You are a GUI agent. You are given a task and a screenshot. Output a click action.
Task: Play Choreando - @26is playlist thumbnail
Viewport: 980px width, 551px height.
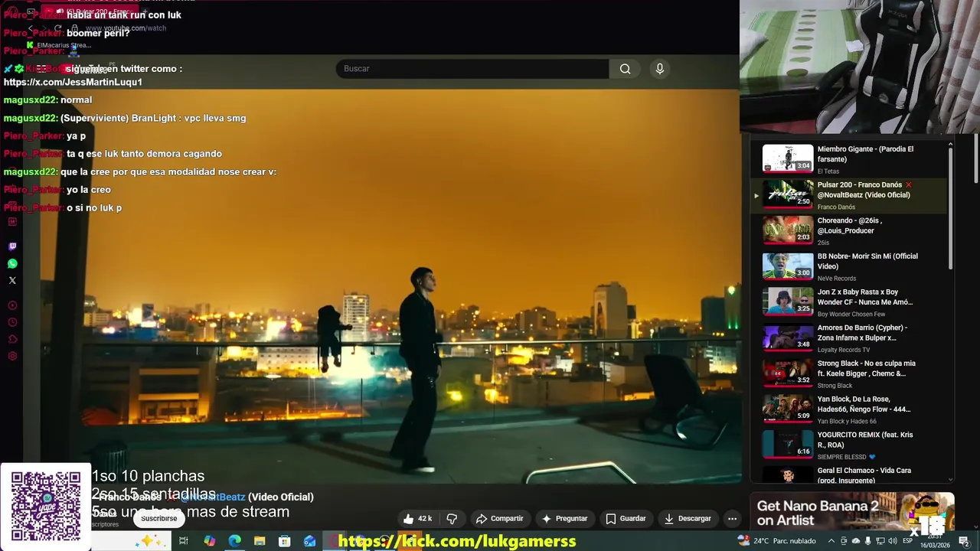[788, 230]
